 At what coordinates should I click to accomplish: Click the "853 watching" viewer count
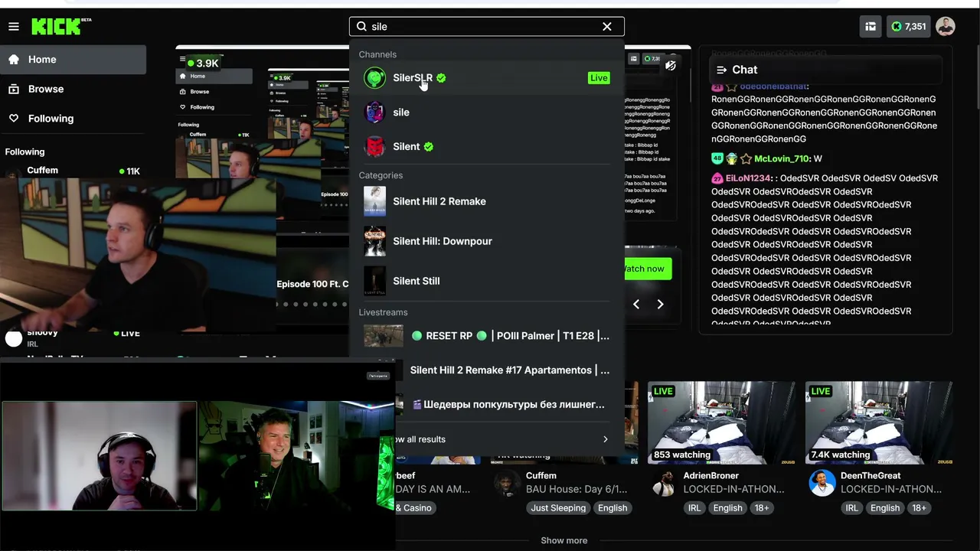pos(682,455)
